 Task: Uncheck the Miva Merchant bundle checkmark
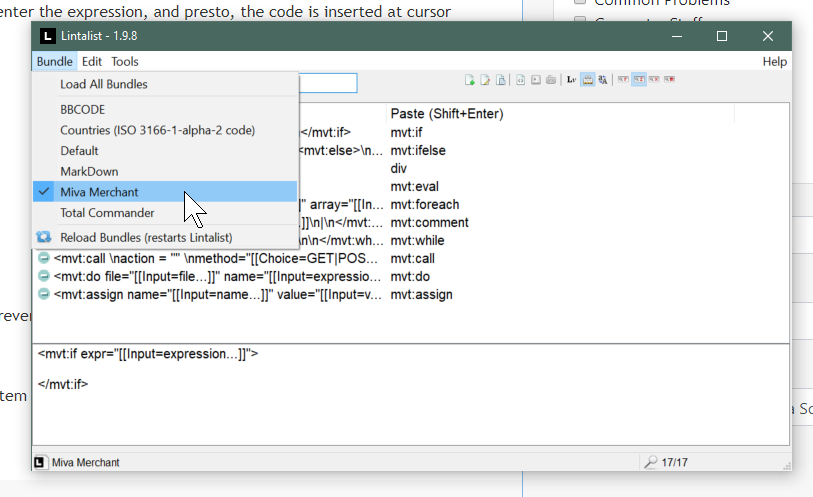click(x=44, y=192)
